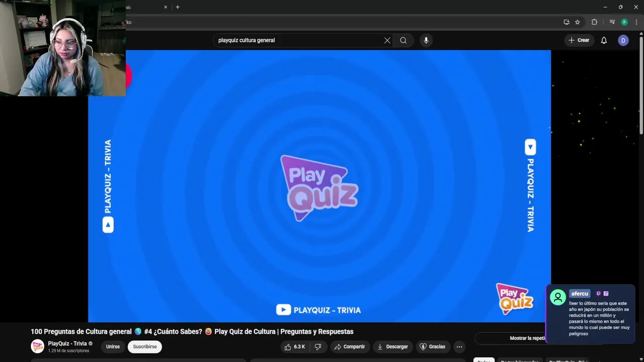
Task: Open Chrome three-dot menu
Action: (636, 22)
